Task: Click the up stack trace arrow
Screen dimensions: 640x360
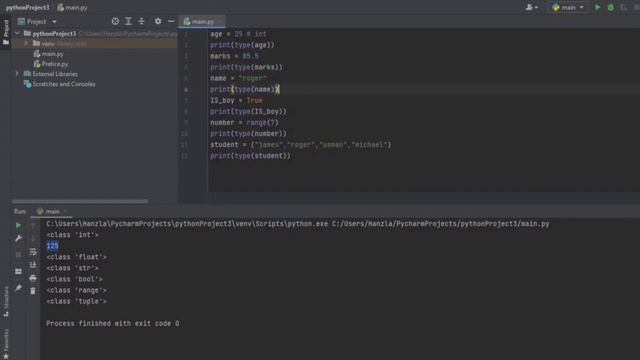Action: point(33,225)
